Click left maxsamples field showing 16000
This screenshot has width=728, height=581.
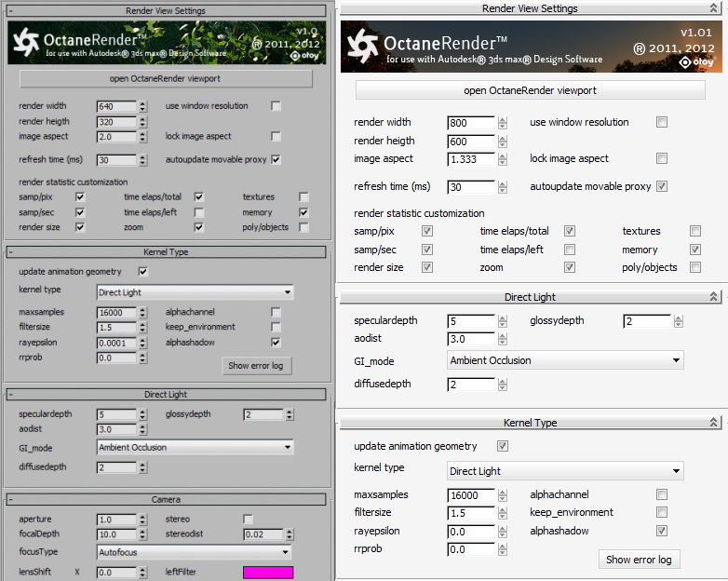(x=117, y=313)
